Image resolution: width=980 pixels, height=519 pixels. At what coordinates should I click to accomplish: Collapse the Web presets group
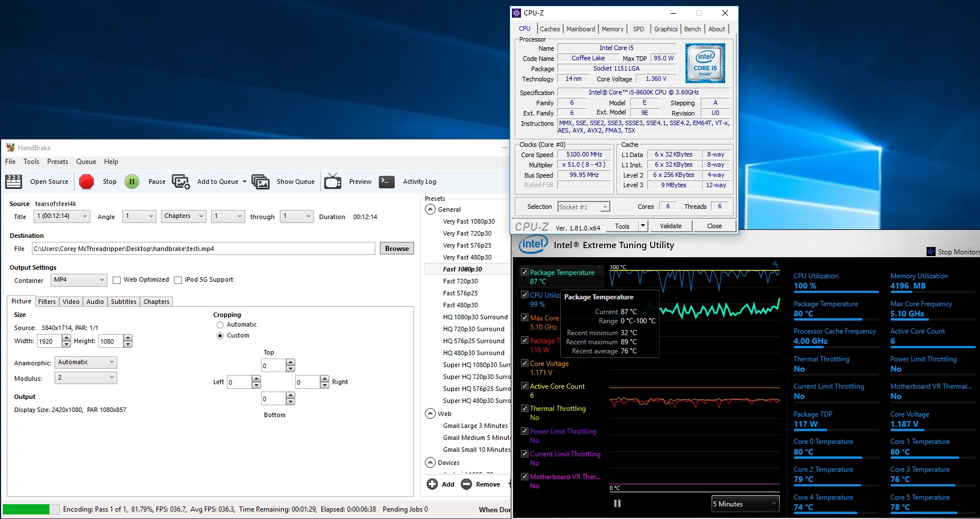click(x=431, y=414)
